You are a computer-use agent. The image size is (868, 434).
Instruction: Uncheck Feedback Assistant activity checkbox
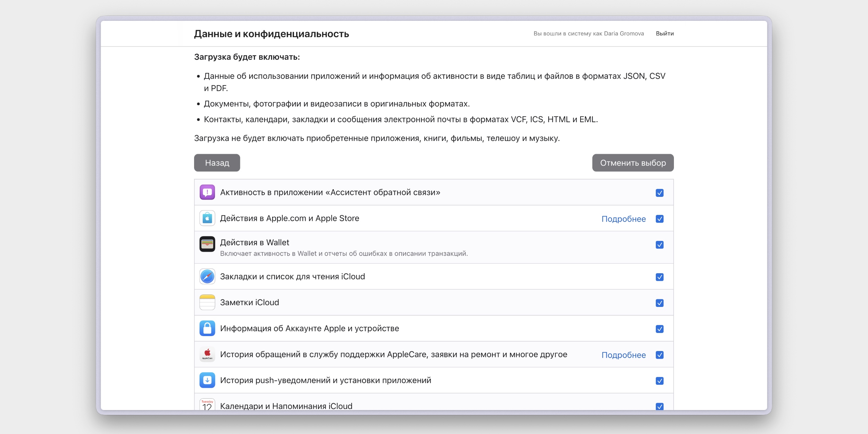660,193
